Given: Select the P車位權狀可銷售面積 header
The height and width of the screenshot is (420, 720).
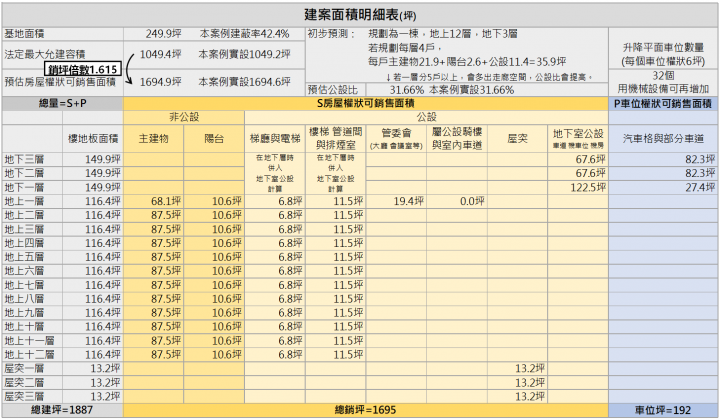Looking at the screenshot, I should pos(663,104).
